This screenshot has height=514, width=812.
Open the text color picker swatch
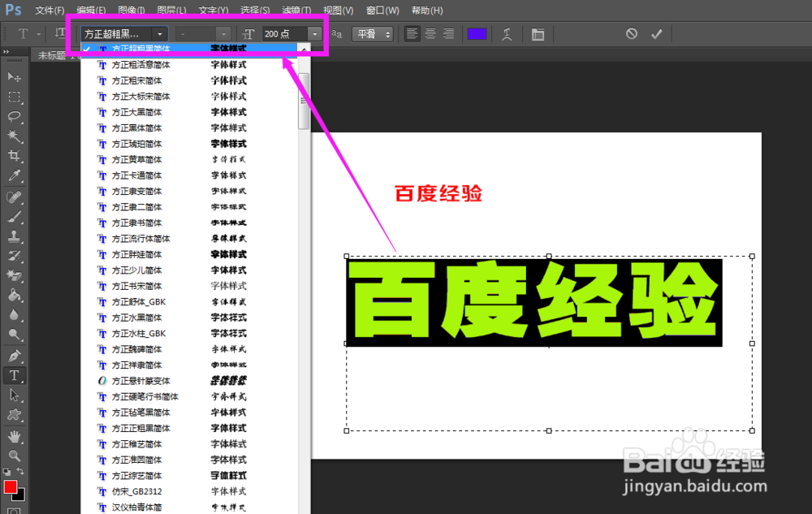click(477, 33)
